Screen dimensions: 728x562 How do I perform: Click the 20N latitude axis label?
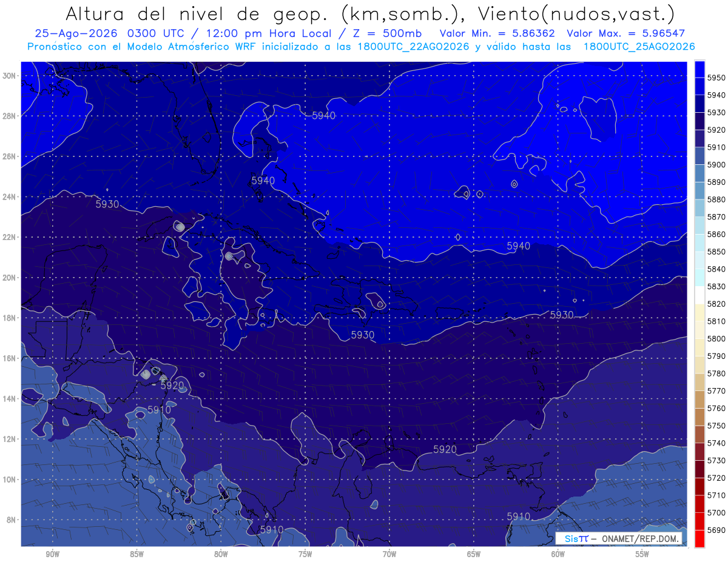coord(10,278)
